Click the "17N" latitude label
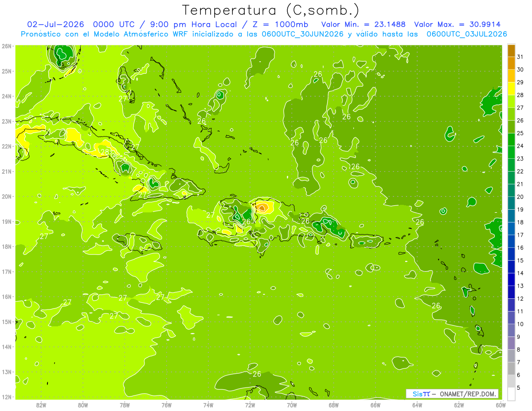532x411 pixels. pos(7,272)
